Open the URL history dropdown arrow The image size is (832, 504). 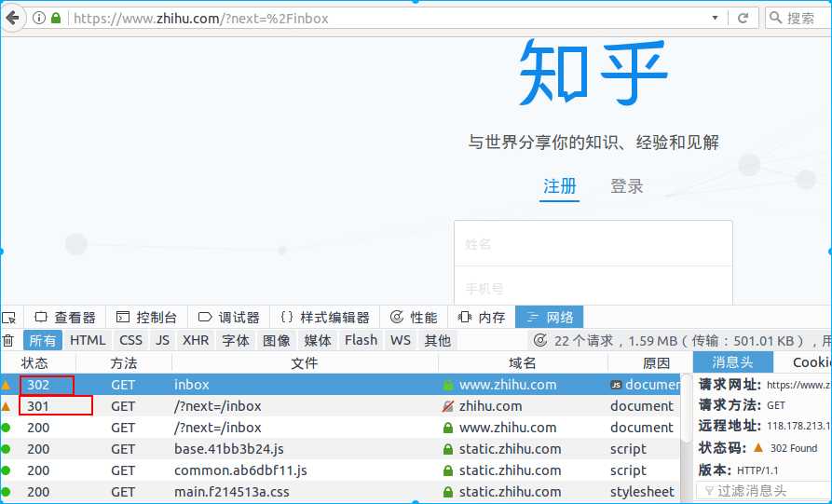point(715,18)
